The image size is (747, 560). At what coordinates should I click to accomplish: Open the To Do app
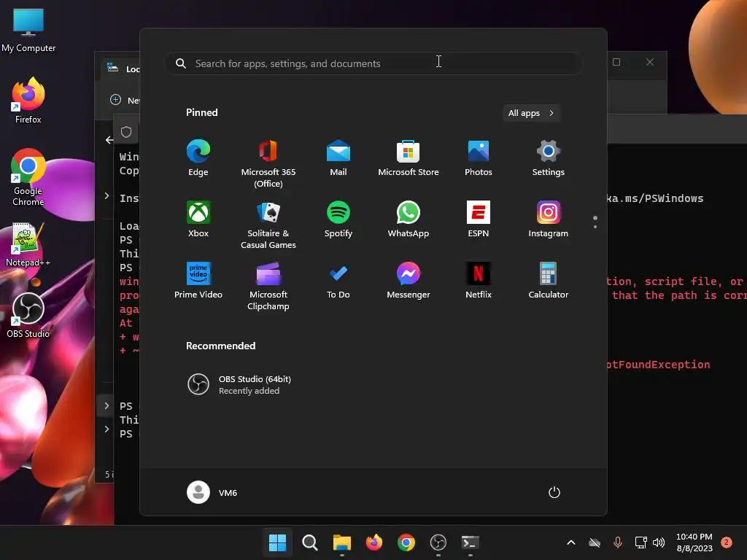pyautogui.click(x=338, y=281)
